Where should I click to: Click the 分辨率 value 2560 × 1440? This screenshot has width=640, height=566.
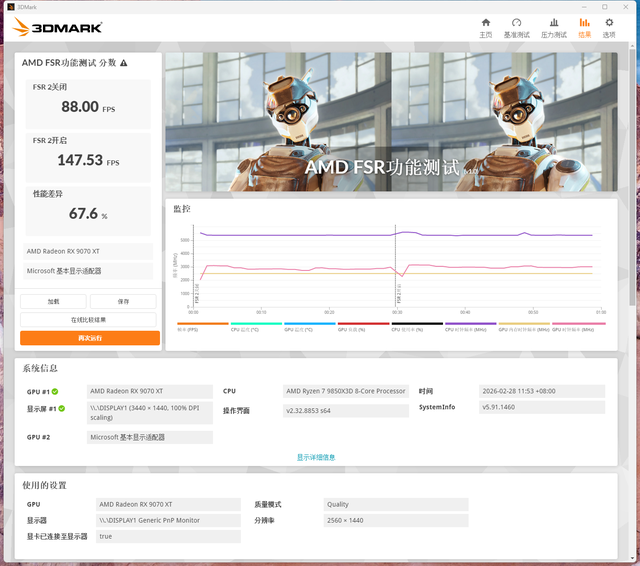coord(396,521)
